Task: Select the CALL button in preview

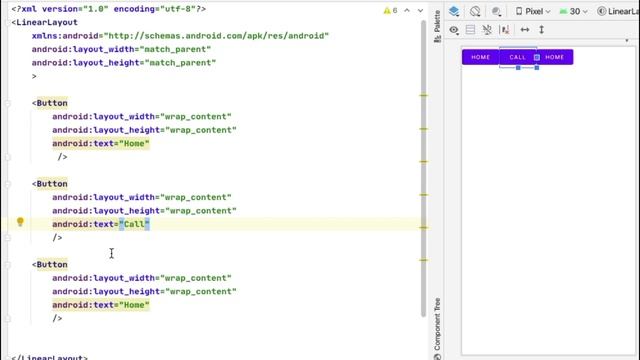Action: point(517,57)
